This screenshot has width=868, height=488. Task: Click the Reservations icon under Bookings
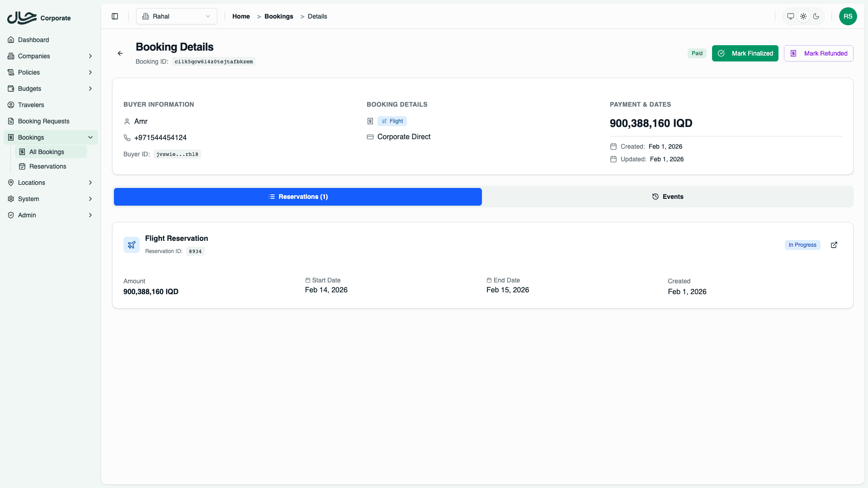[22, 166]
